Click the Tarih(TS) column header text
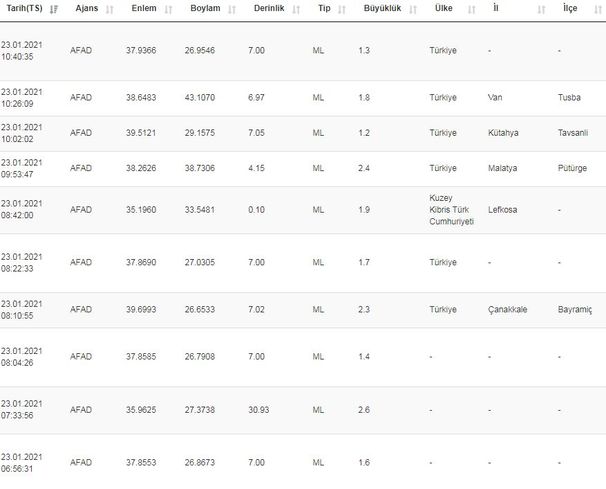 point(24,8)
